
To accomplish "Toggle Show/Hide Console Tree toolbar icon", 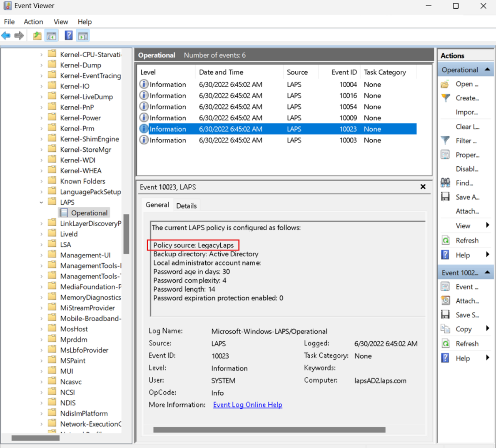I will click(52, 36).
